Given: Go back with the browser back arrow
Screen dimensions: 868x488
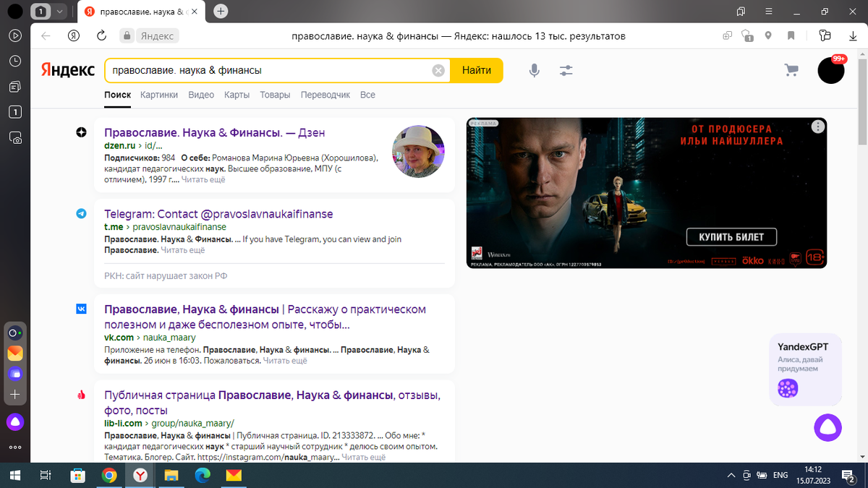Looking at the screenshot, I should click(x=46, y=36).
